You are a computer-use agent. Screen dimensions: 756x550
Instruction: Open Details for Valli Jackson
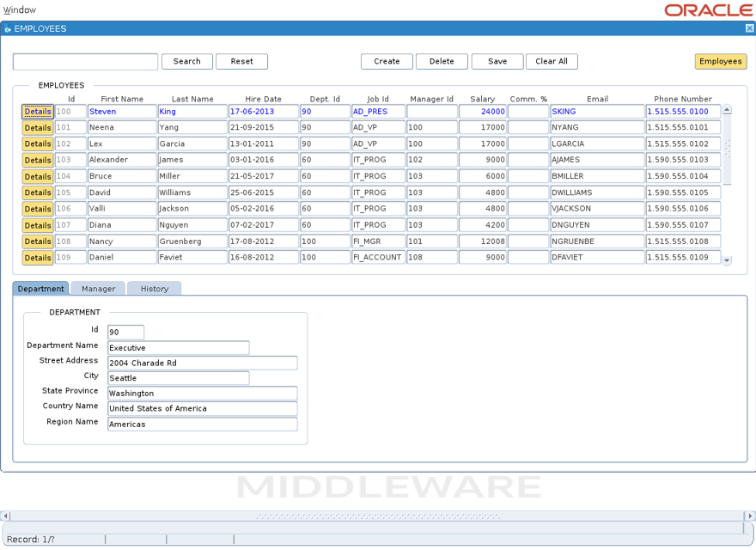coord(38,209)
